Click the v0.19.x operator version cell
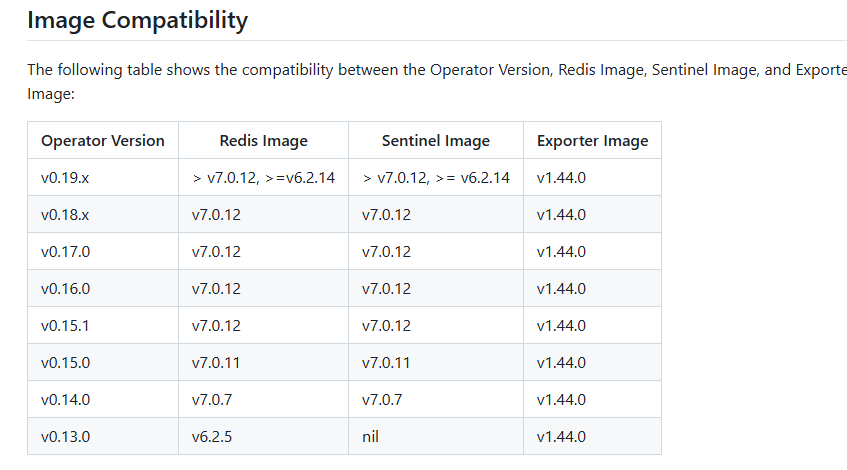Viewport: 847px width, 470px height. [x=103, y=177]
